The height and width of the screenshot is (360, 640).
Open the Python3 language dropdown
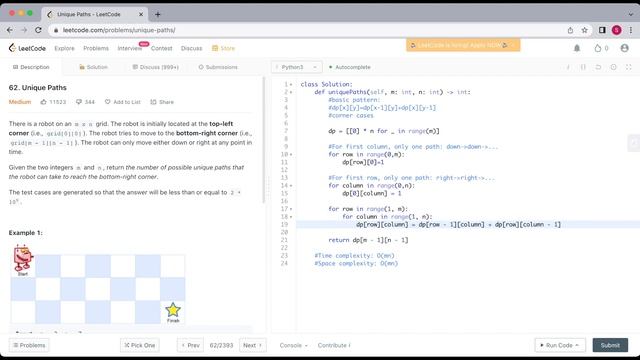point(296,67)
